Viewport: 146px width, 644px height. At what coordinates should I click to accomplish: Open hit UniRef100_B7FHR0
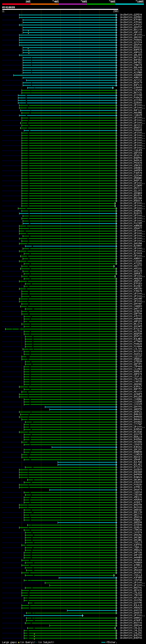(131, 20)
